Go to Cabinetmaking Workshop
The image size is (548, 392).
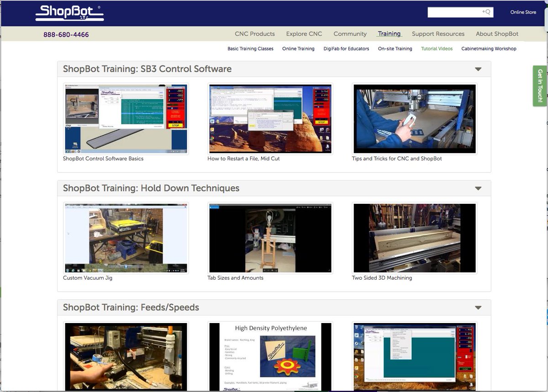point(489,48)
